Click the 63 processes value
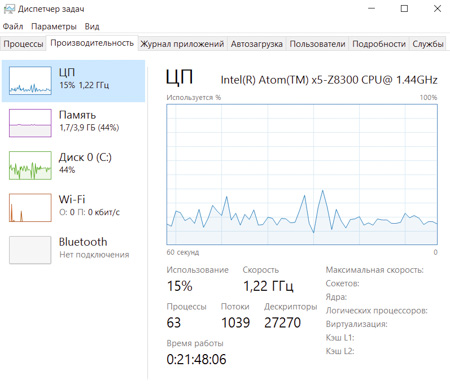This screenshot has height=384, width=450. click(x=174, y=323)
